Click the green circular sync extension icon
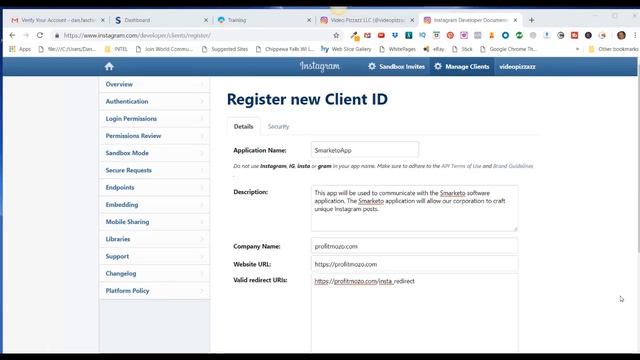Viewport: 640px width, 360px height. point(519,36)
